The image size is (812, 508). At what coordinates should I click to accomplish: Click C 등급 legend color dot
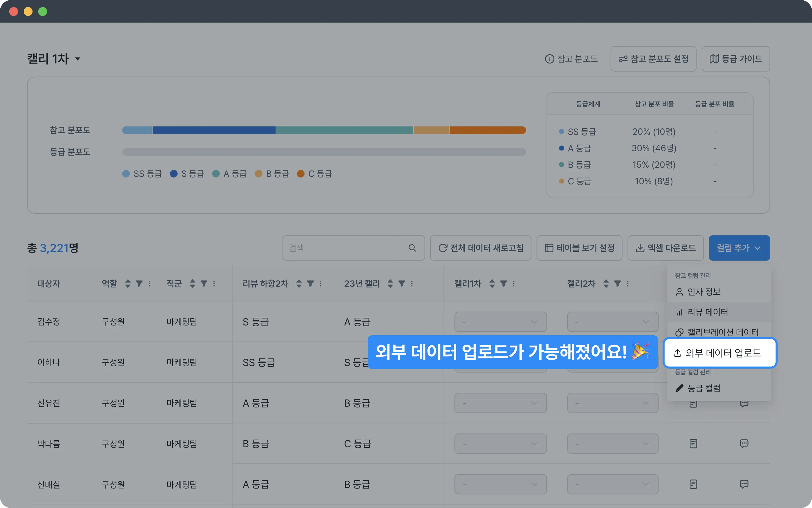click(301, 174)
